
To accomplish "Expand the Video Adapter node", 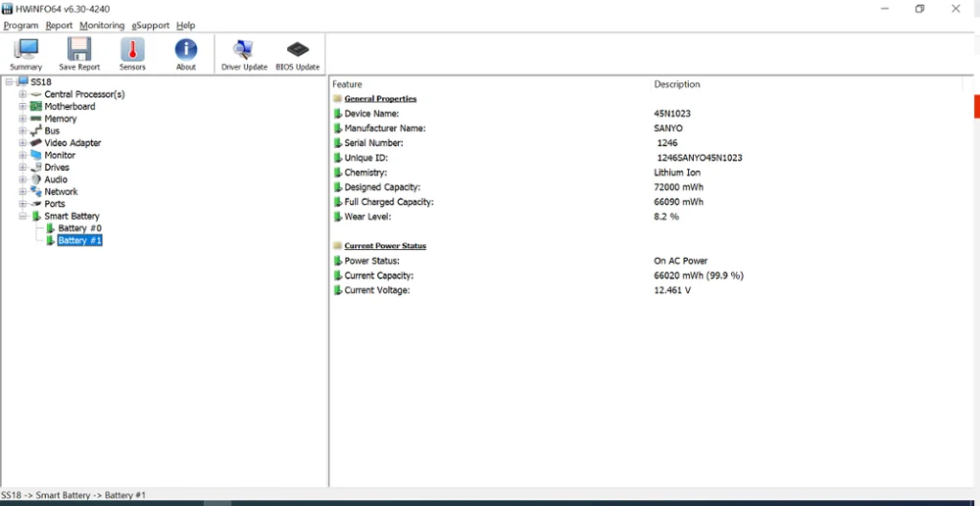I will [x=23, y=142].
